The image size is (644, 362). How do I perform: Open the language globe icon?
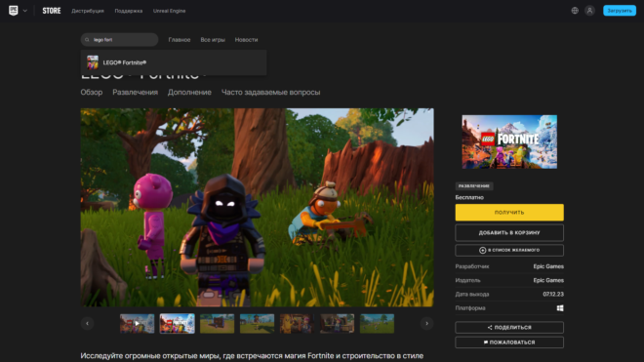click(x=575, y=11)
